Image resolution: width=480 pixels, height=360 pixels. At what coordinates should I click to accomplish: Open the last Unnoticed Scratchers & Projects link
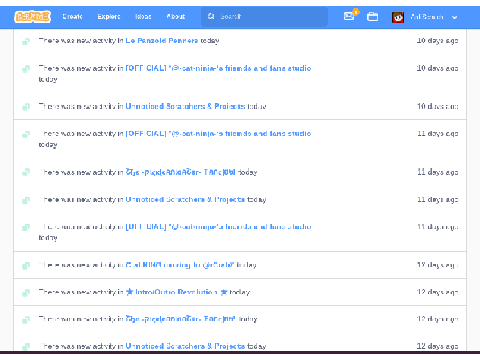tap(185, 346)
